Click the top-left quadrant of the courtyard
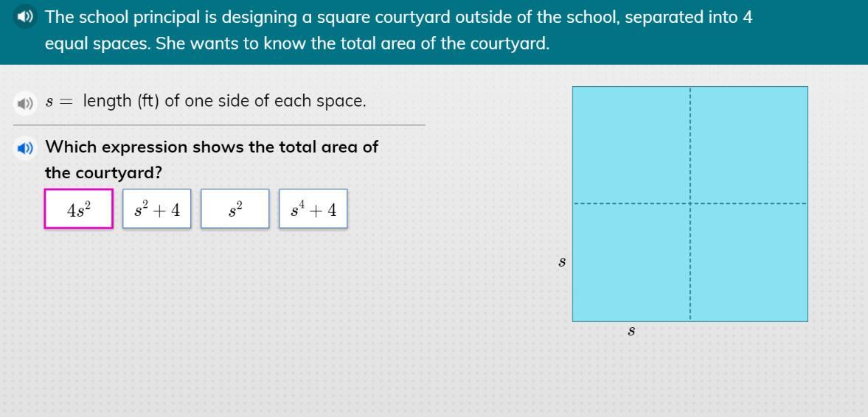 631,145
